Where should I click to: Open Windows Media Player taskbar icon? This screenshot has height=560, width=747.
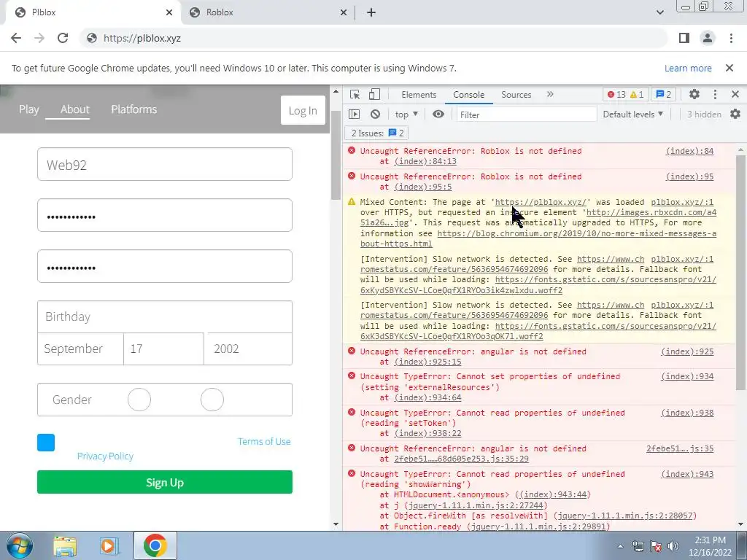(108, 545)
